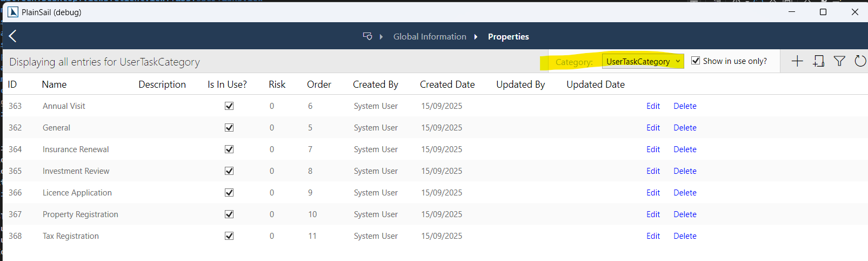Sort by Is In Use? column header
The height and width of the screenshot is (261, 868).
(x=227, y=84)
